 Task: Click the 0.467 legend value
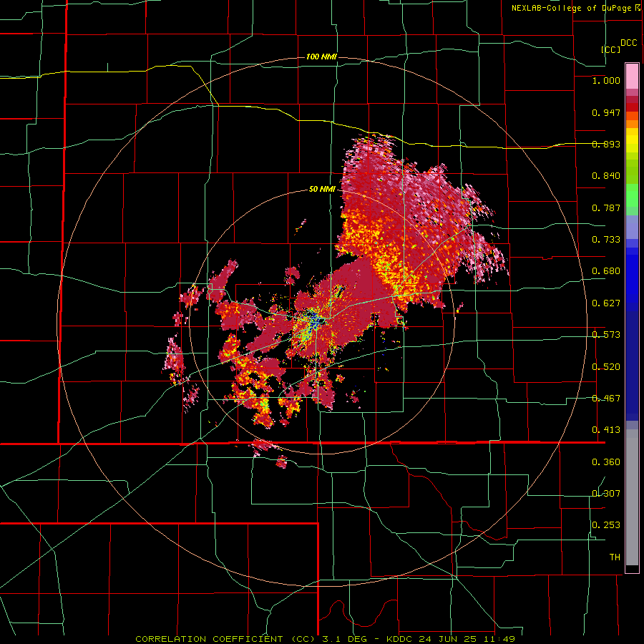click(x=606, y=399)
